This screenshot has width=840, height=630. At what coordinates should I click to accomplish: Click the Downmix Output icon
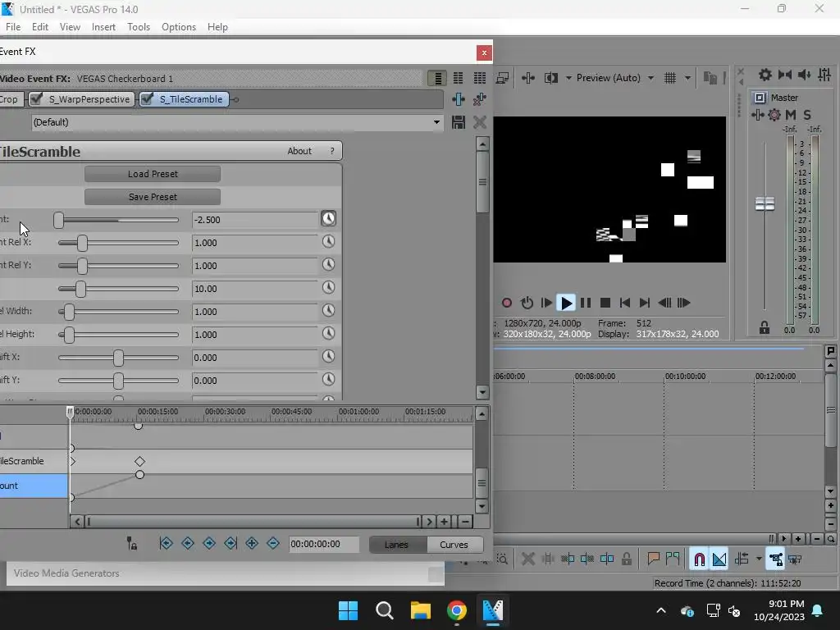tap(785, 75)
